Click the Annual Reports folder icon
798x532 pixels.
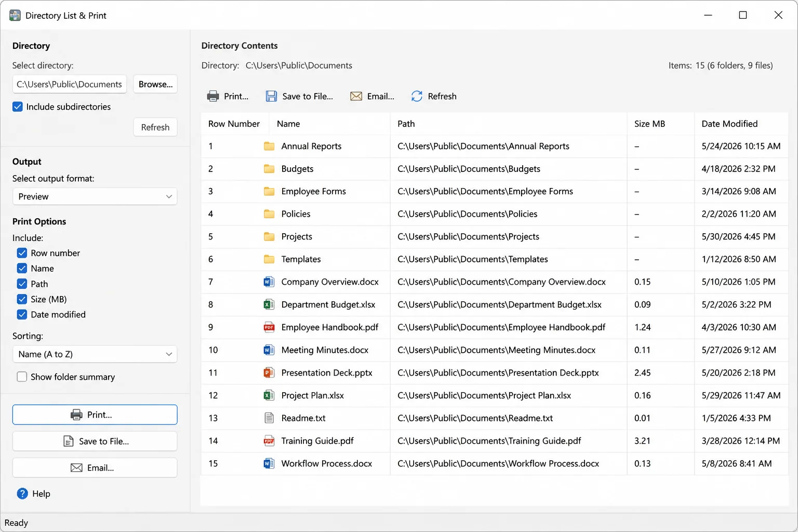pos(269,146)
